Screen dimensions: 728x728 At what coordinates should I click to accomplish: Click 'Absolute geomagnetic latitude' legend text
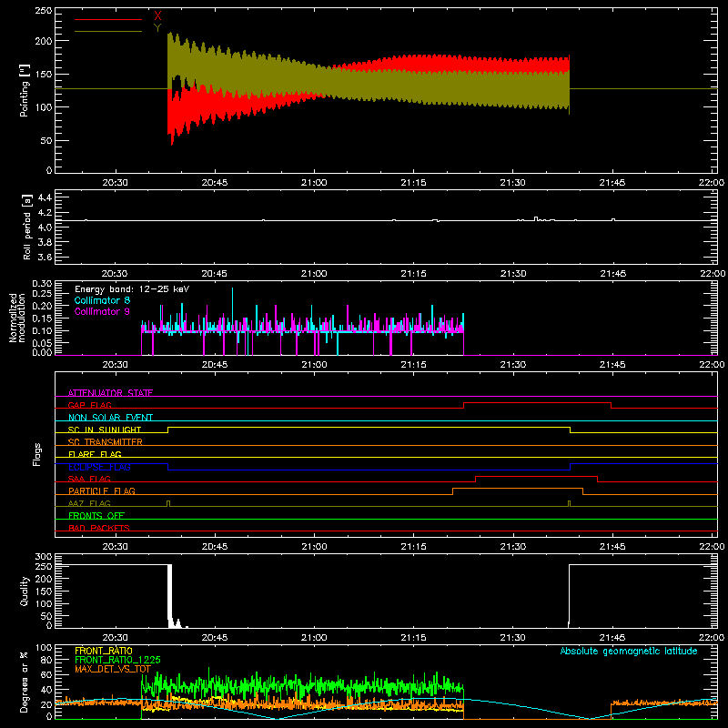click(x=629, y=651)
